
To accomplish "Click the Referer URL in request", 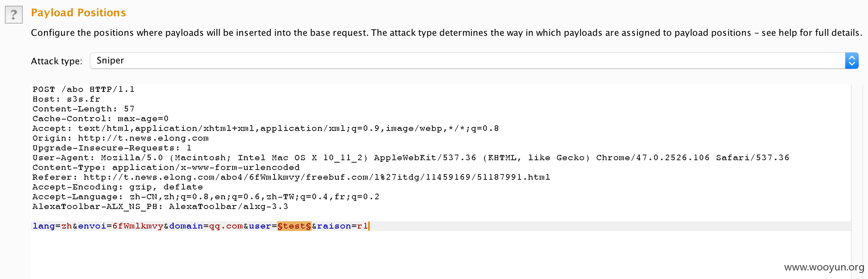I will pyautogui.click(x=317, y=177).
